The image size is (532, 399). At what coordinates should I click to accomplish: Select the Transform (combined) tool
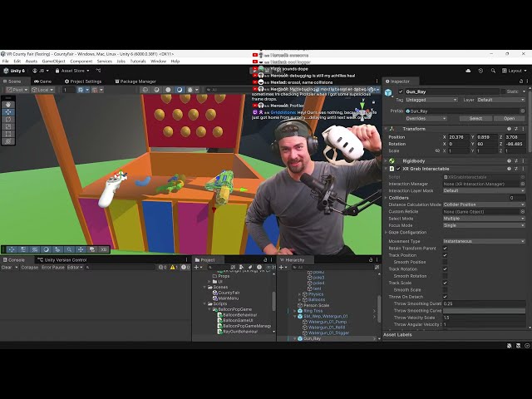point(8,140)
